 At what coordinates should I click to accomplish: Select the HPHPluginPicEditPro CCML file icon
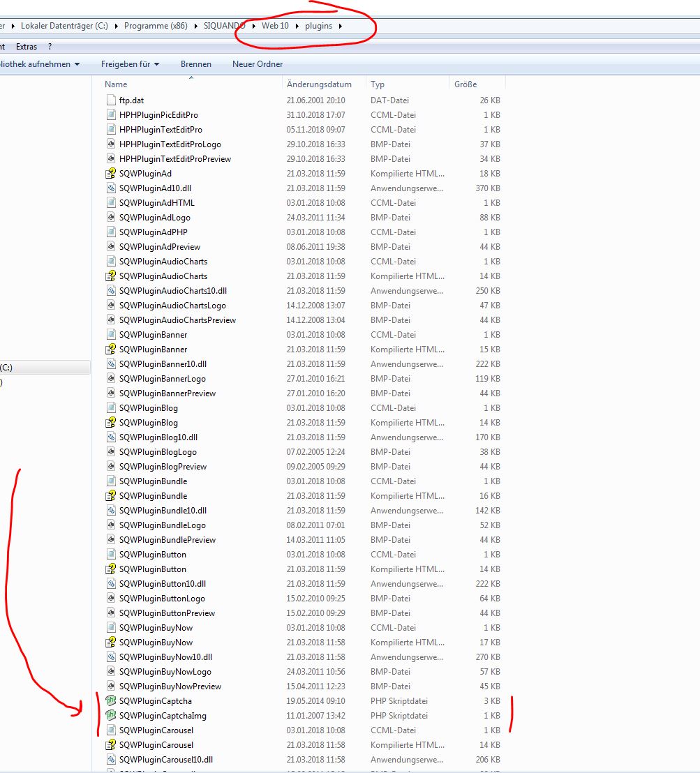[111, 115]
